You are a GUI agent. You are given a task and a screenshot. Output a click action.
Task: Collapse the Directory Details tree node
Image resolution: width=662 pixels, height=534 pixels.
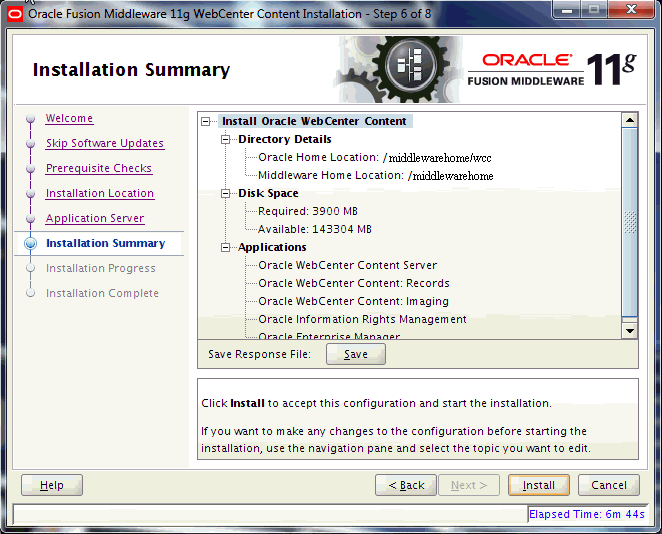(x=226, y=139)
